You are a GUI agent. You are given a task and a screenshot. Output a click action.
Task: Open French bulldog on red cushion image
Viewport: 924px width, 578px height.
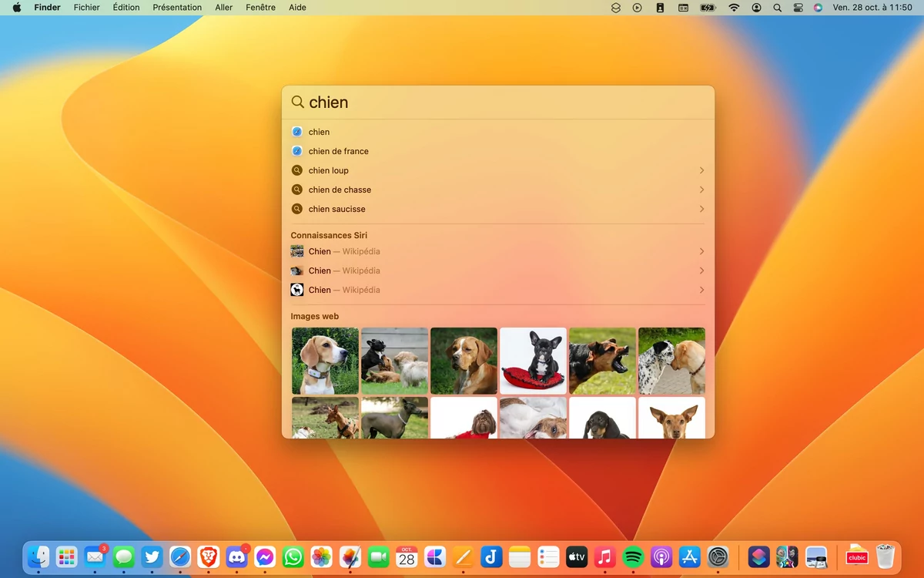pos(533,361)
